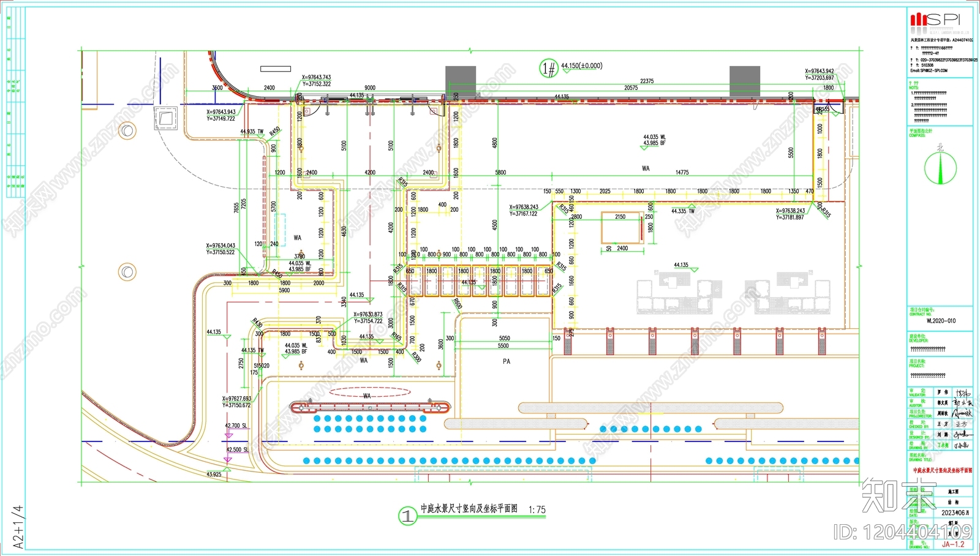Select the NOTS: heading
Screen dimensions: 980x556
[x=913, y=88]
